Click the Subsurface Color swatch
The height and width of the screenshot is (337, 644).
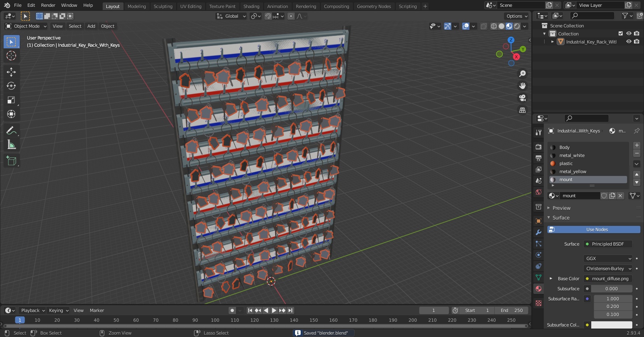pos(612,325)
